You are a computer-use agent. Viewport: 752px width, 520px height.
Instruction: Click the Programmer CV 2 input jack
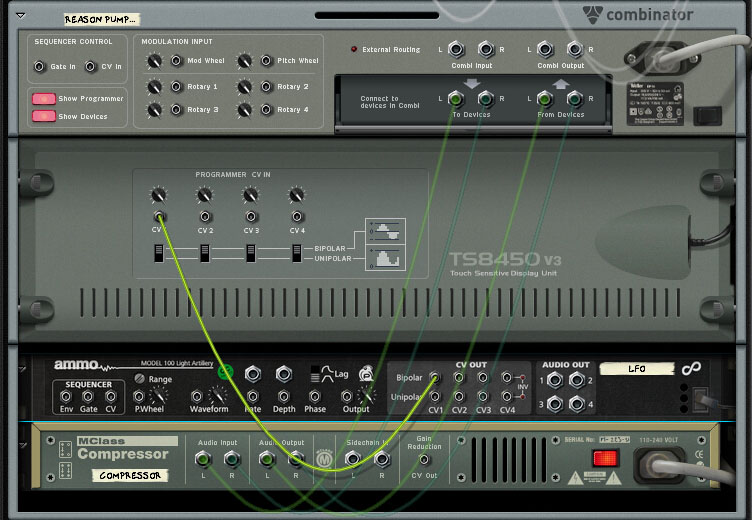(205, 216)
